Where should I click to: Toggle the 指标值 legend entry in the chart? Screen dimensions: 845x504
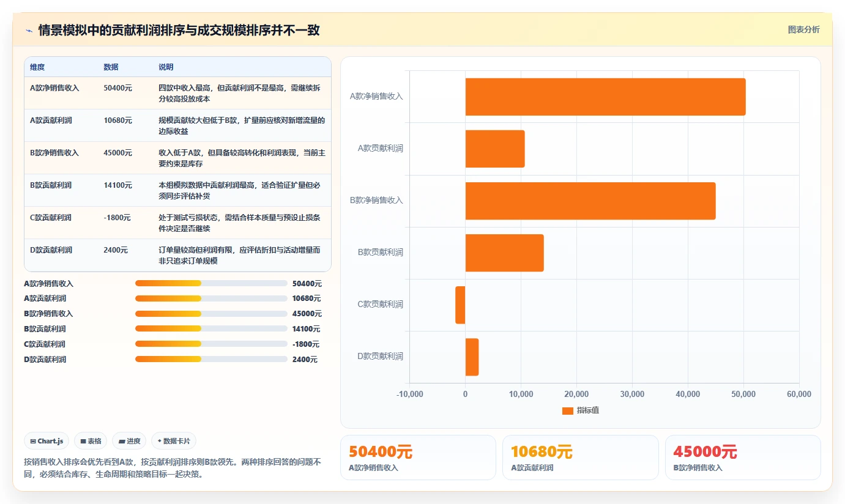coord(581,410)
